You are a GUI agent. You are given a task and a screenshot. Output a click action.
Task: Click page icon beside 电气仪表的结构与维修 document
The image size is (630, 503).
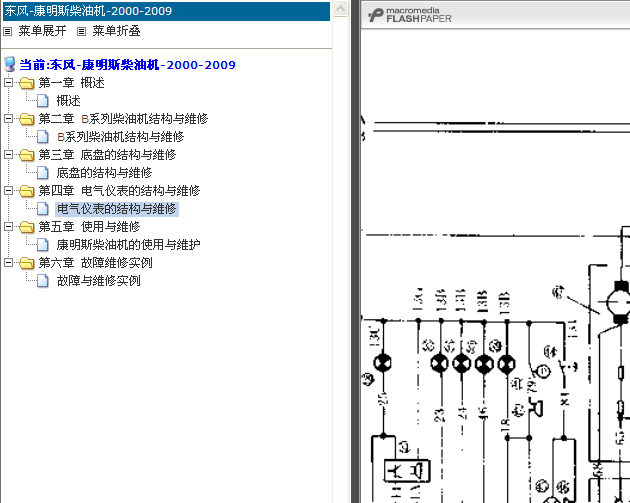tap(43, 209)
